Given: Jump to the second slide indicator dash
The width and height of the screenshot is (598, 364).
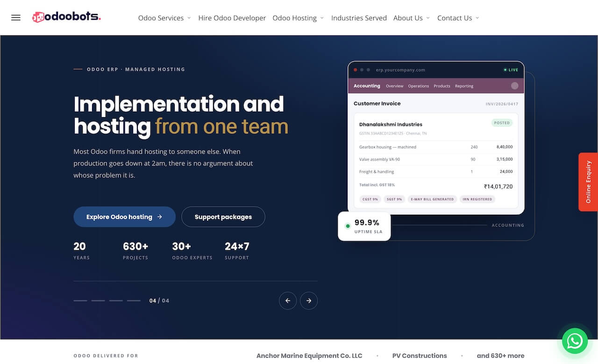Looking at the screenshot, I should point(98,301).
